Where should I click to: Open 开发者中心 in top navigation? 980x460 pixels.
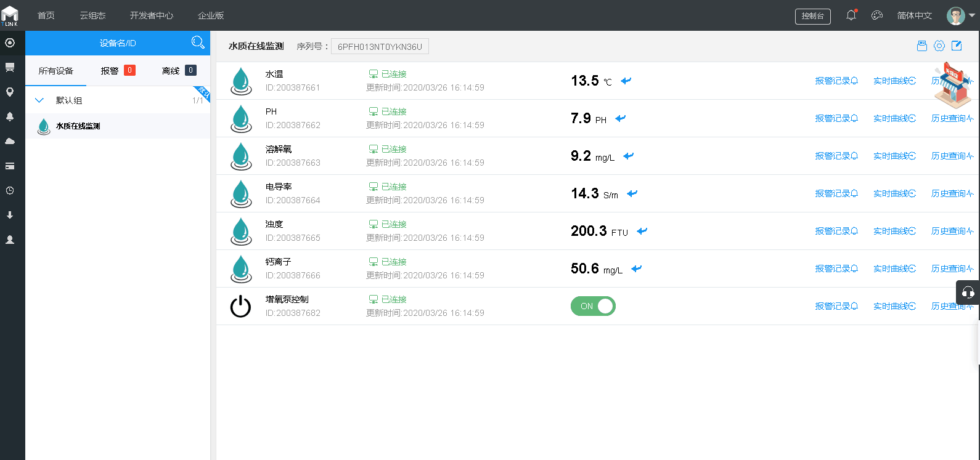click(152, 16)
